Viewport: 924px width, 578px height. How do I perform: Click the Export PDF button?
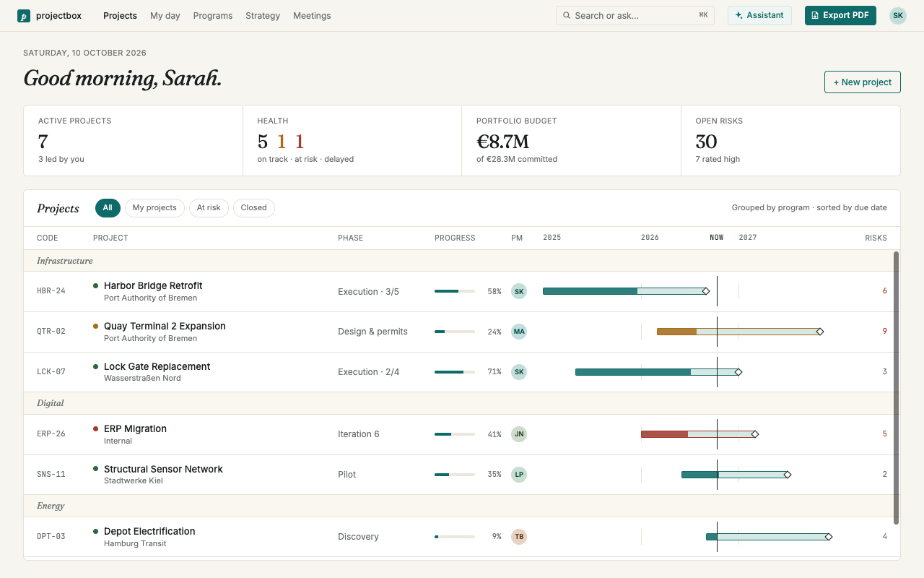(840, 15)
